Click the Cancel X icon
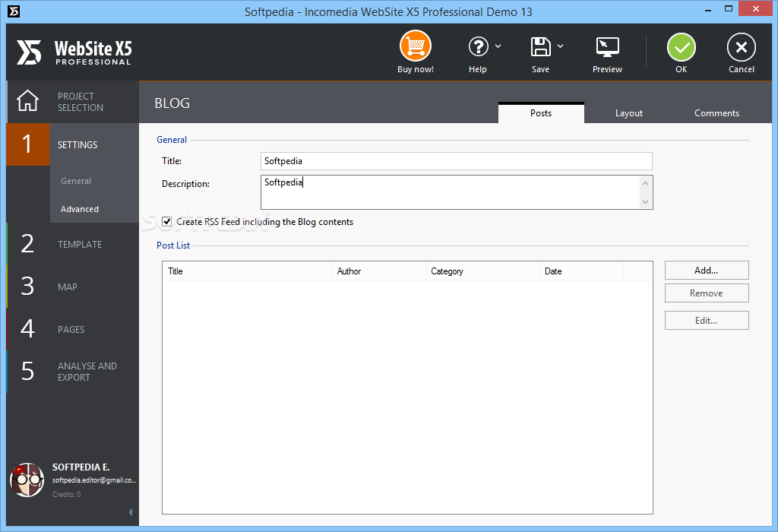Viewport: 778px width, 532px height. point(742,47)
